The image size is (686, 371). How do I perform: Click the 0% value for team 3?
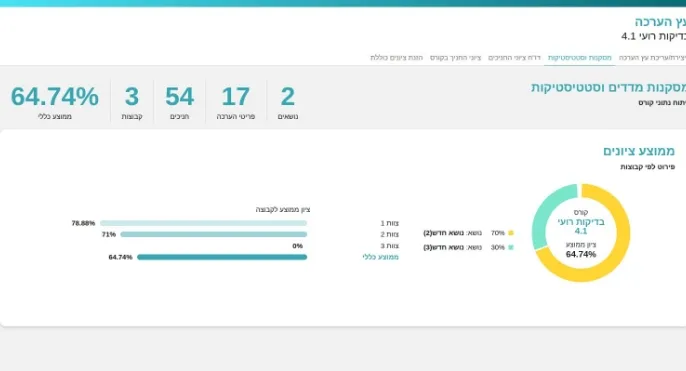click(x=298, y=246)
